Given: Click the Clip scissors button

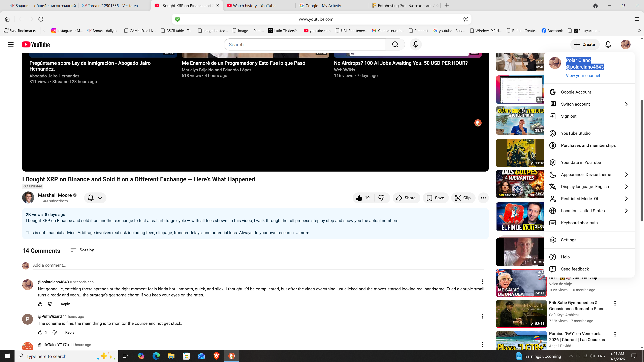Looking at the screenshot, I should coord(463,198).
